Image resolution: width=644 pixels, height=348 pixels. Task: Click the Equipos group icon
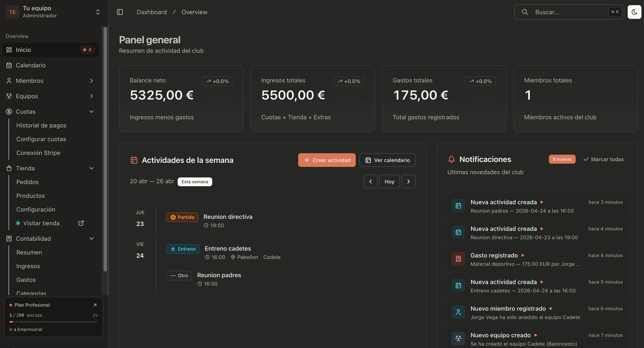9,96
